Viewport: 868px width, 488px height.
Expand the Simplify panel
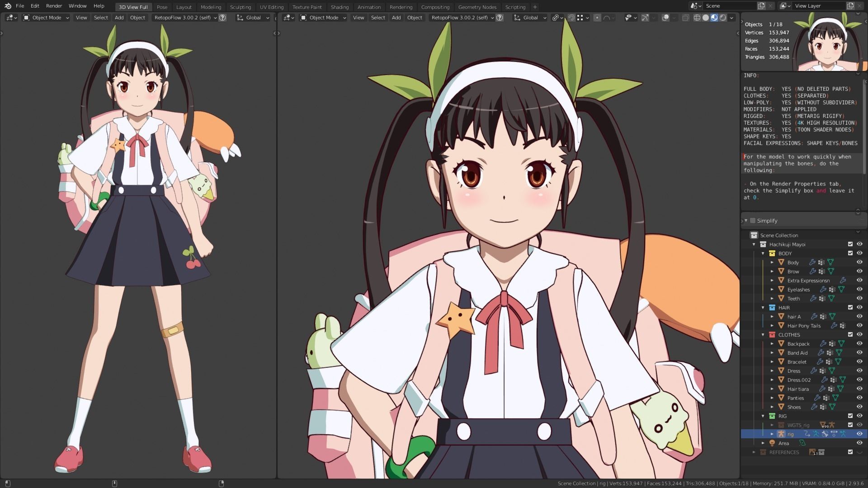point(746,221)
